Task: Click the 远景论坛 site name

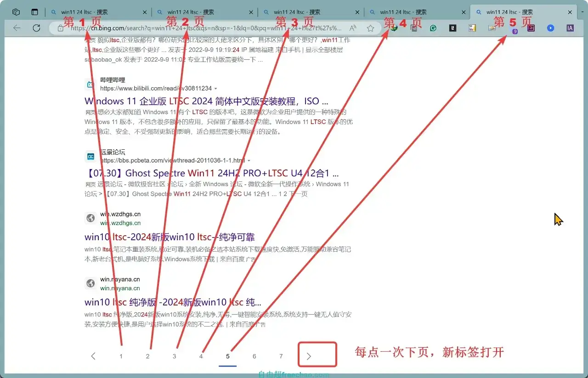Action: (113, 152)
